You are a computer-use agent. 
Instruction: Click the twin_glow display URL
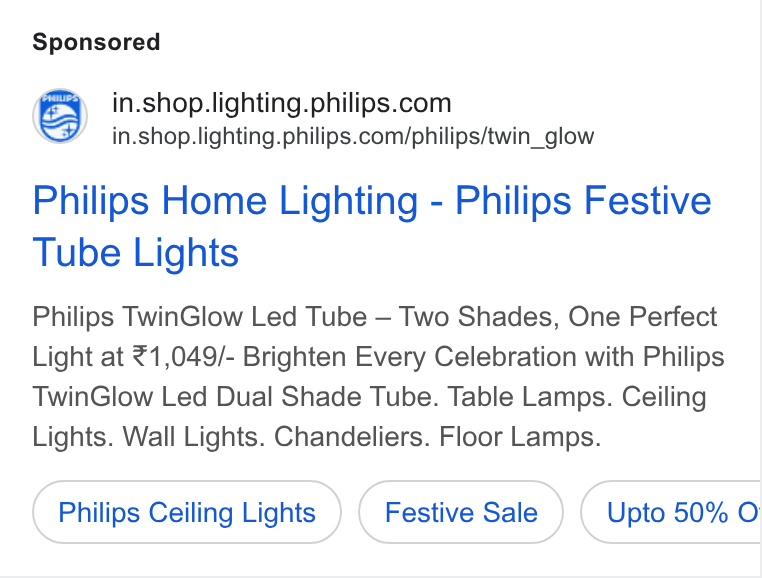[353, 136]
